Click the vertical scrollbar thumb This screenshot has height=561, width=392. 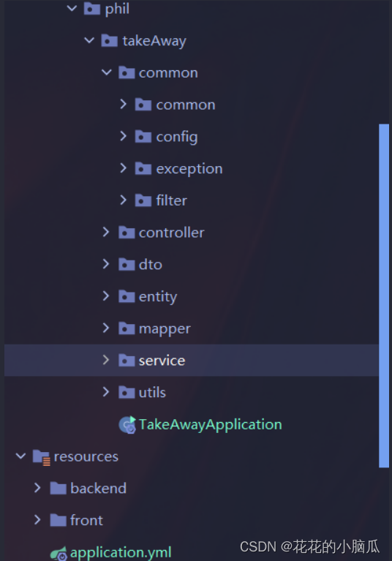pos(384,295)
